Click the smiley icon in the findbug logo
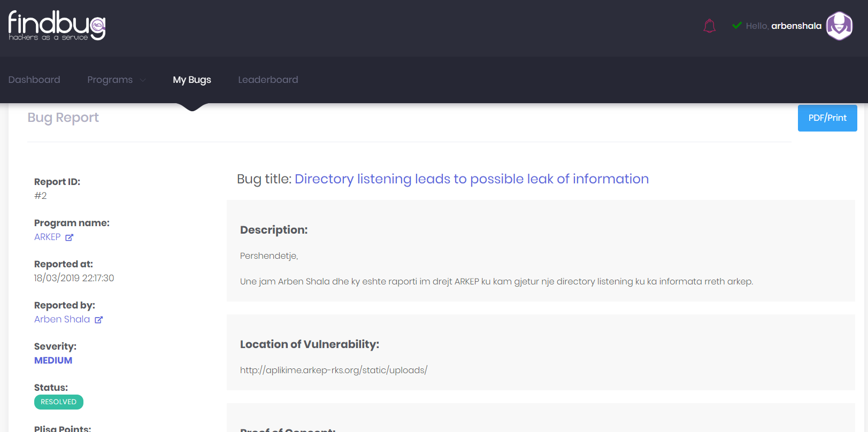Image resolution: width=868 pixels, height=432 pixels. 96,25
